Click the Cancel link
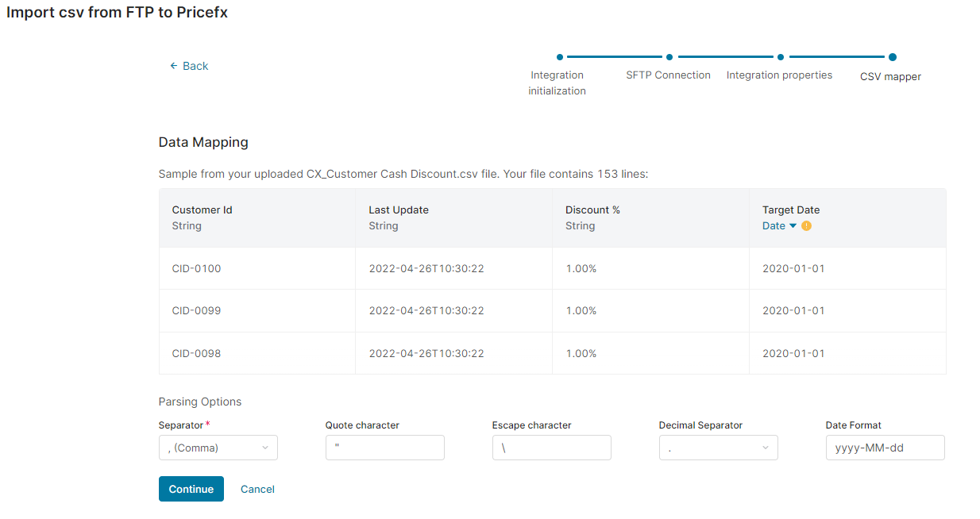Image resolution: width=980 pixels, height=519 pixels. (x=257, y=489)
